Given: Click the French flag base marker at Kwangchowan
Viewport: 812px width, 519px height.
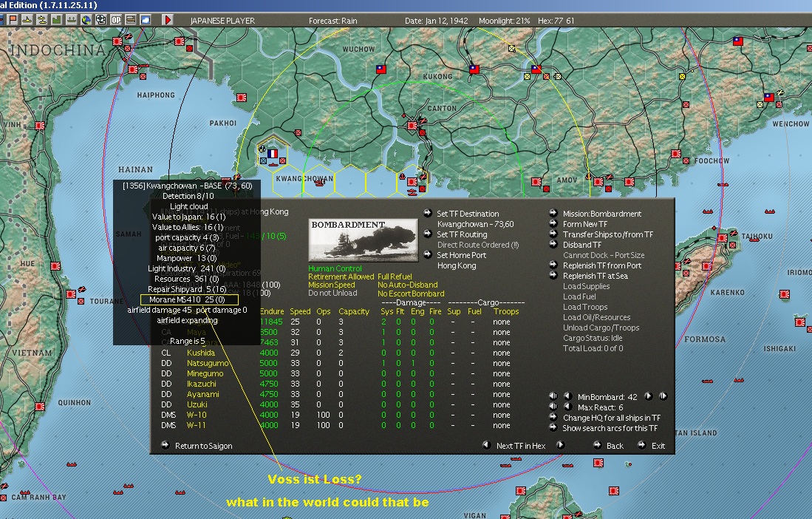Looking at the screenshot, I should tap(271, 153).
